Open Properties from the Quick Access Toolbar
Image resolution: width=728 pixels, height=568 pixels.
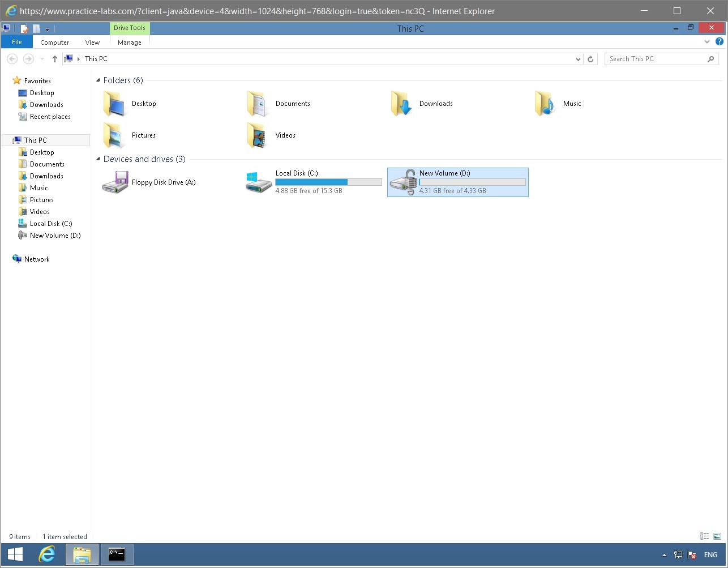pos(24,28)
